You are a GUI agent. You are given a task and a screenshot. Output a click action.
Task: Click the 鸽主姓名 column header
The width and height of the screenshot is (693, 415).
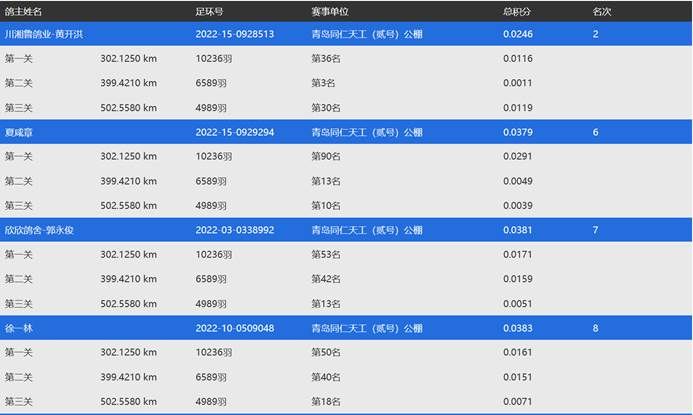point(23,11)
